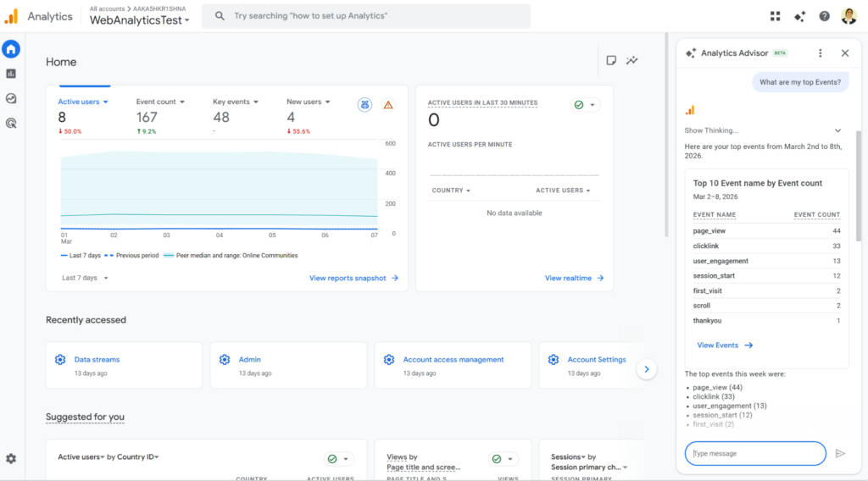The height and width of the screenshot is (481, 868).
Task: Open the Reports icon in left sidebar
Action: tap(11, 74)
